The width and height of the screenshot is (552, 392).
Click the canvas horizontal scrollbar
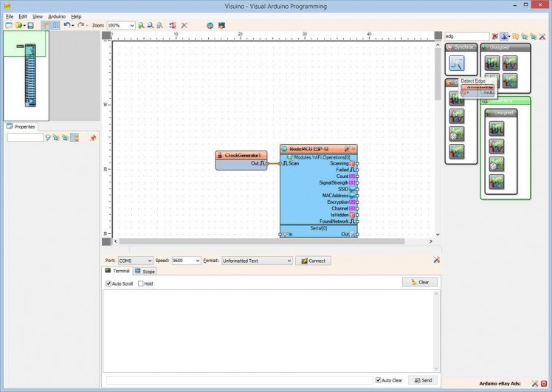coord(273,241)
